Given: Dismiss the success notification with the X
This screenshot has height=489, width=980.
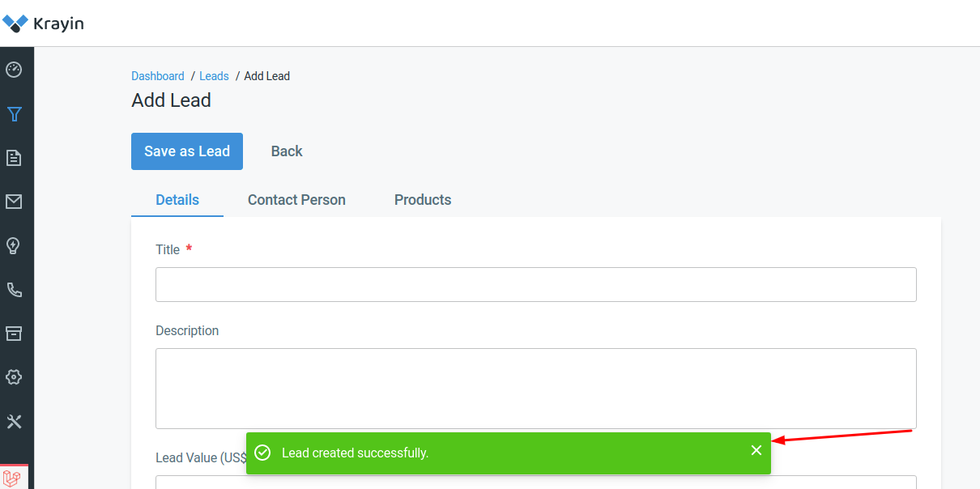Looking at the screenshot, I should tap(756, 450).
